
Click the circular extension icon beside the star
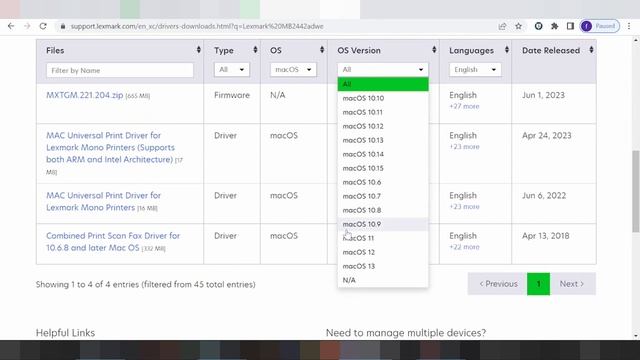[x=538, y=26]
